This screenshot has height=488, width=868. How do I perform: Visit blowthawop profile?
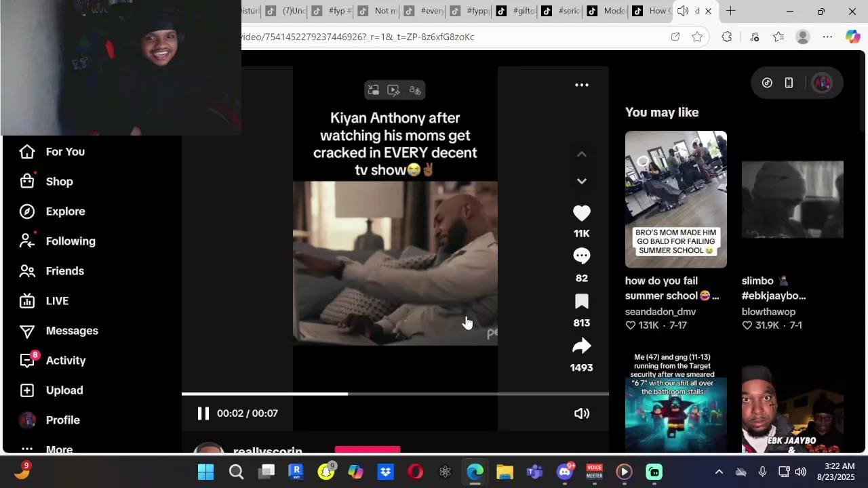768,312
